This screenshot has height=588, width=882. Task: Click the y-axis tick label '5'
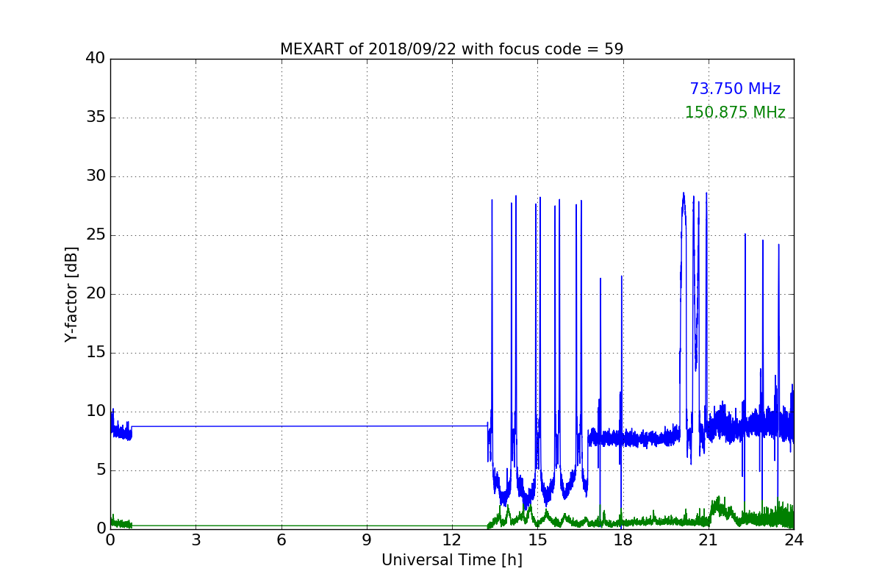100,470
